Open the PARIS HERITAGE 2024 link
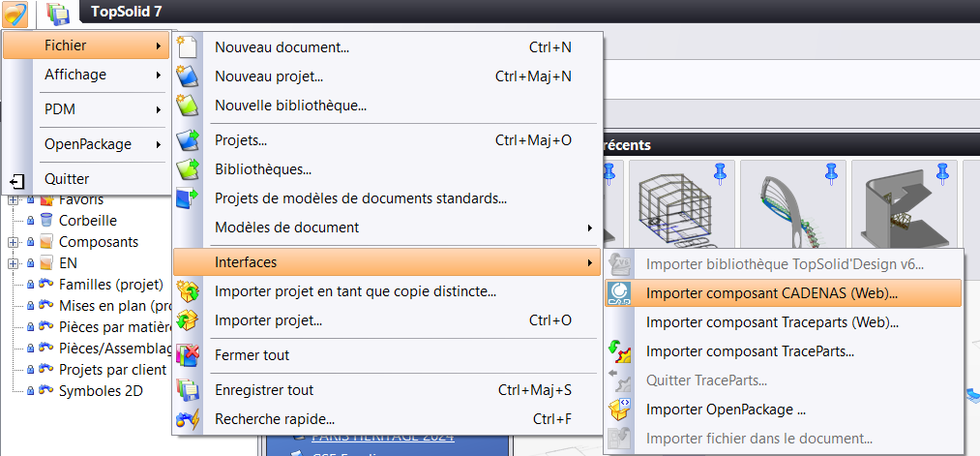 383,437
